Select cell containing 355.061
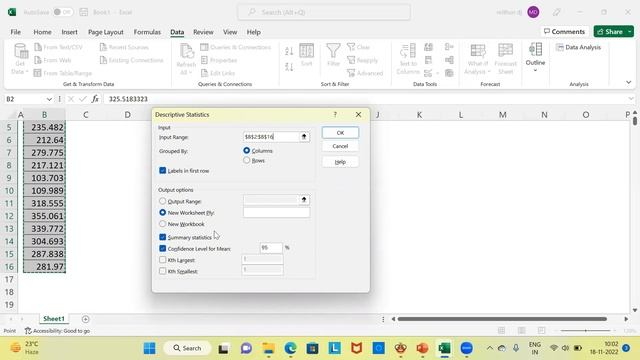The image size is (640, 360). (44, 216)
